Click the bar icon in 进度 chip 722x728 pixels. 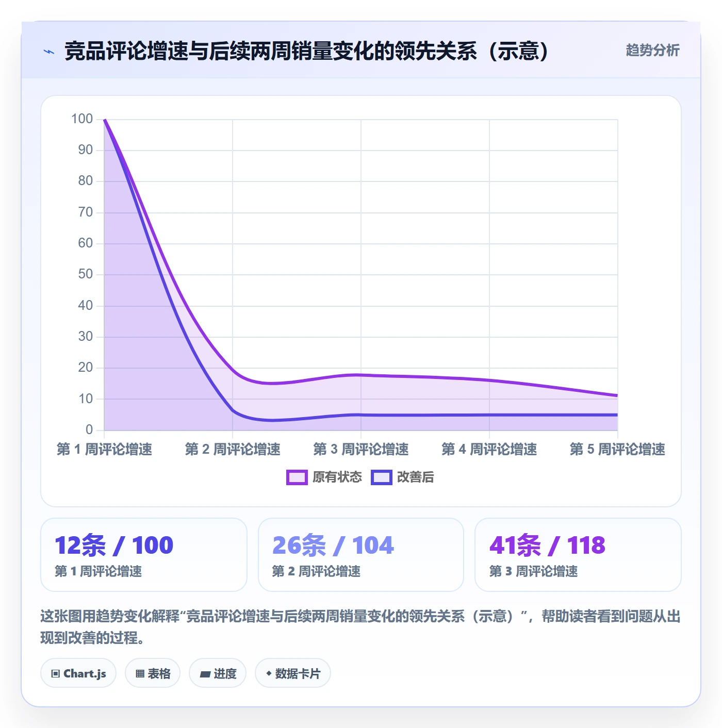[x=205, y=674]
